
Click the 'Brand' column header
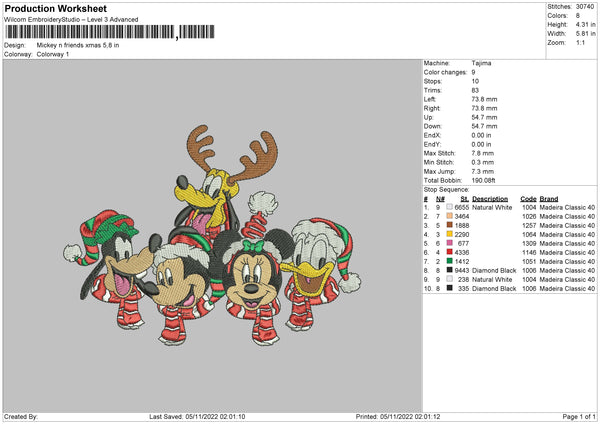coord(549,199)
